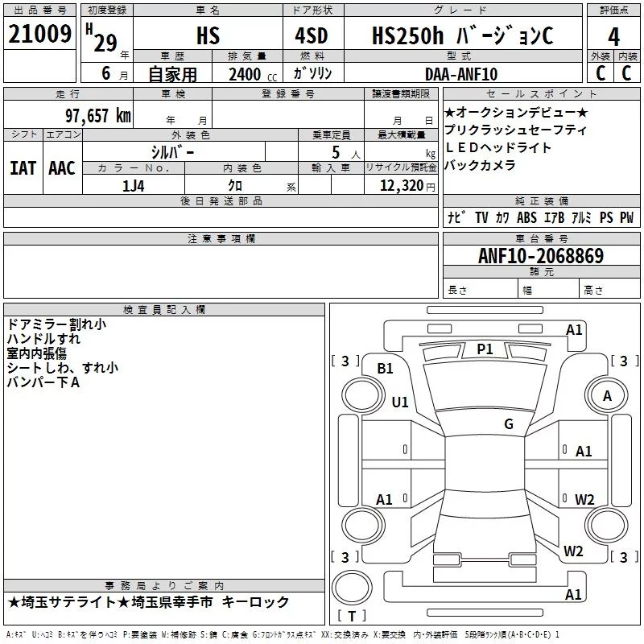Click the door type 4SD
Image resolution: width=644 pixels, height=644 pixels.
point(312,35)
